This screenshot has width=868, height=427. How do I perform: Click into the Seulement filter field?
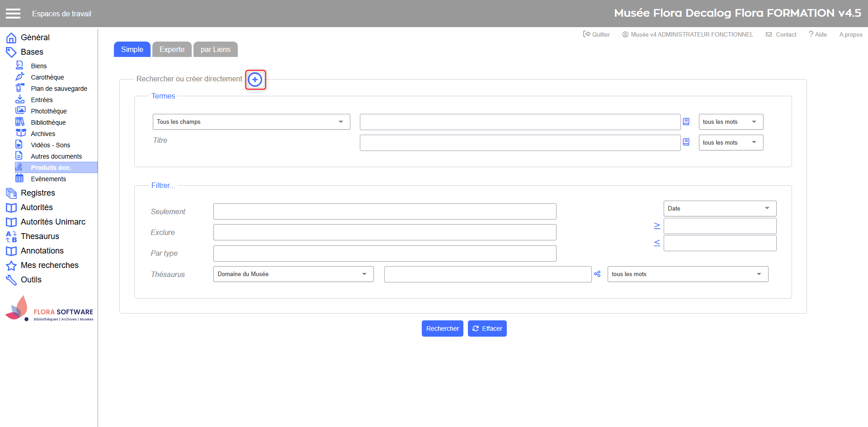[384, 211]
